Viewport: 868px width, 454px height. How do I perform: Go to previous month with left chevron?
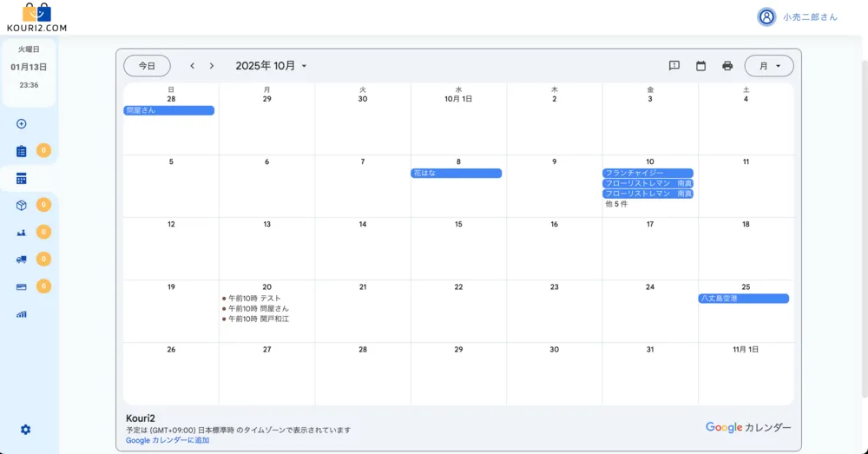[192, 66]
